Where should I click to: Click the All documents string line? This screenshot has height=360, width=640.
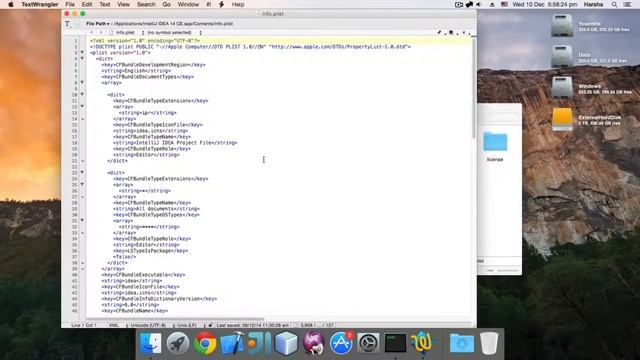[156, 209]
